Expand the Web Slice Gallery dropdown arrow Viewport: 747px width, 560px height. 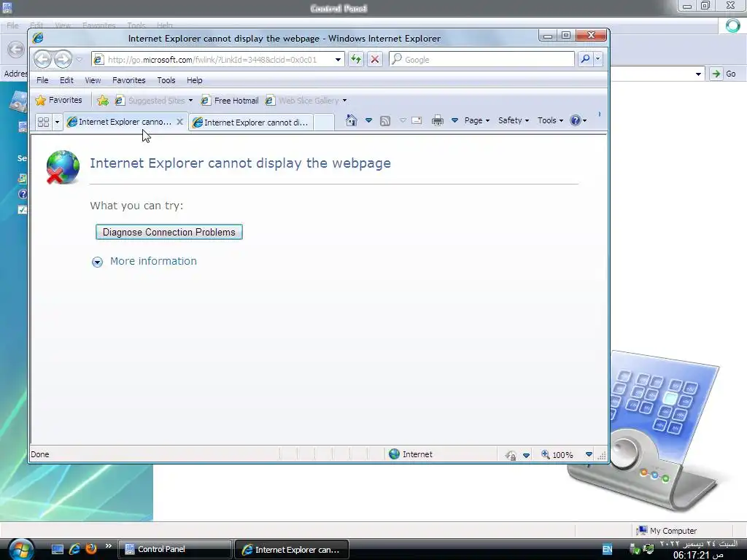point(344,101)
